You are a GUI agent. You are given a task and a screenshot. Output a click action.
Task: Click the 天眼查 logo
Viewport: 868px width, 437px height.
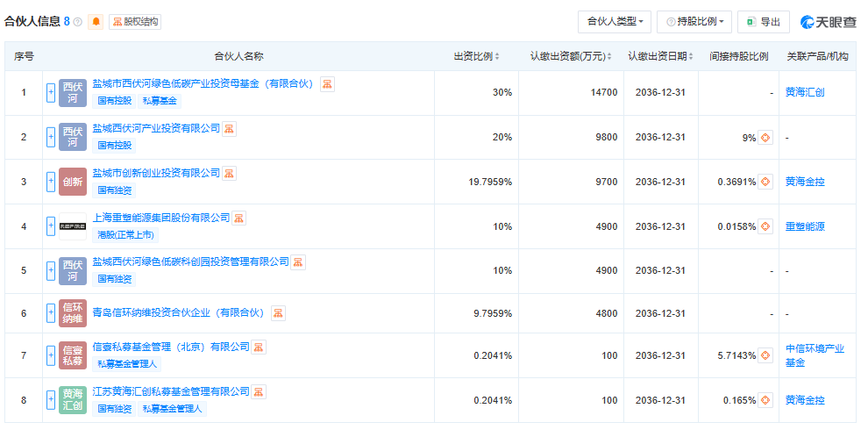click(829, 22)
